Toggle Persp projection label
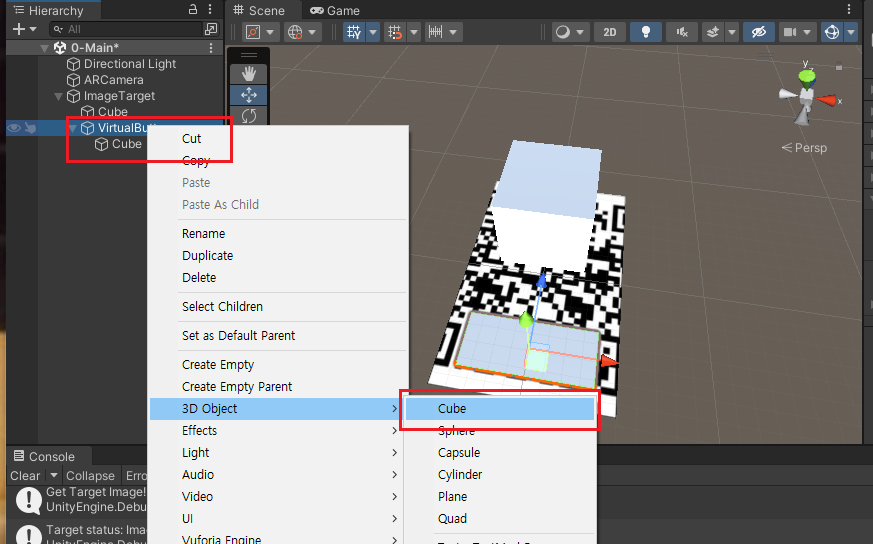873x544 pixels. tap(805, 148)
